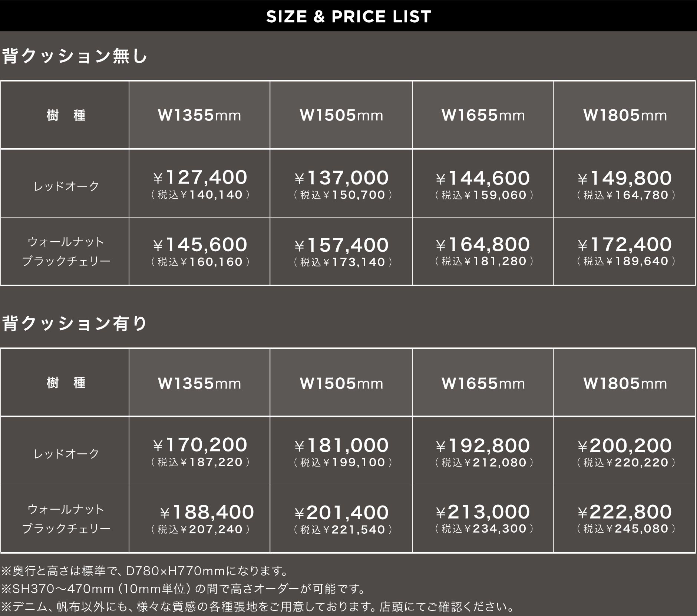Click the ¥144,600 price cell

pos(483,183)
